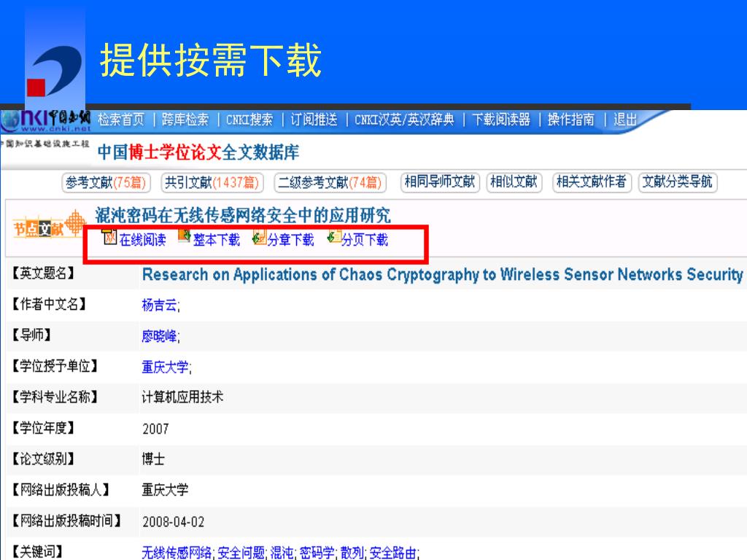Click the page download (分页下载) icon
The width and height of the screenshot is (747, 560).
tap(334, 237)
